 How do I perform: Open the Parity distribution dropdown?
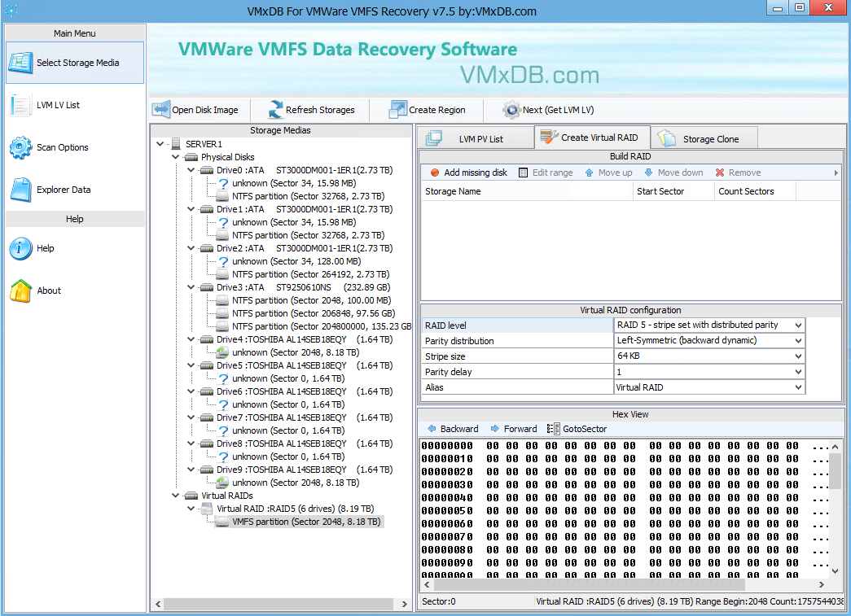pyautogui.click(x=798, y=340)
